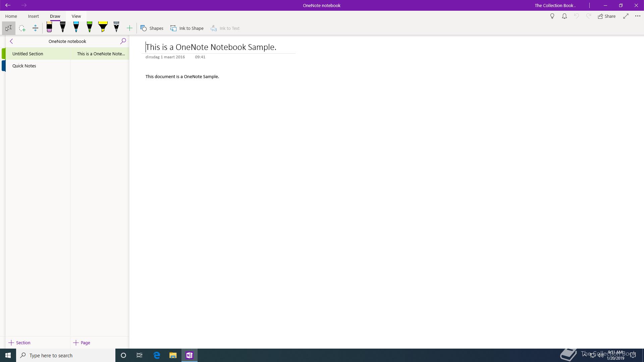This screenshot has height=362, width=644.
Task: Select the yellow highlighter
Action: (x=103, y=27)
